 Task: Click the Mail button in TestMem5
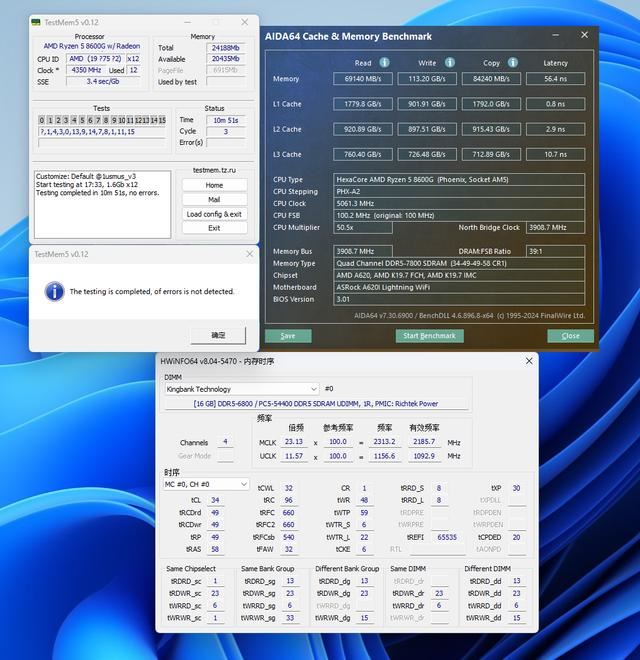click(214, 199)
